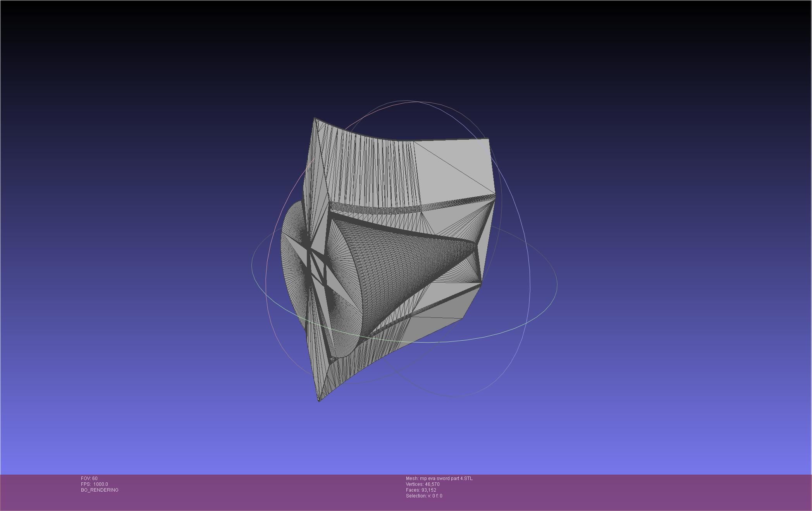The image size is (812, 511).
Task: Click the FOV: 60 readout
Action: [x=89, y=478]
